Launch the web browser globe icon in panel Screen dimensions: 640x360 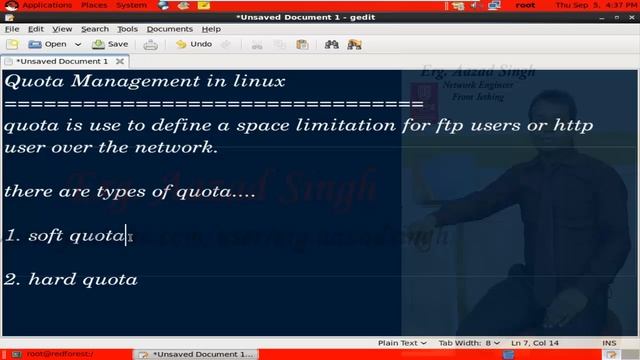163,5
